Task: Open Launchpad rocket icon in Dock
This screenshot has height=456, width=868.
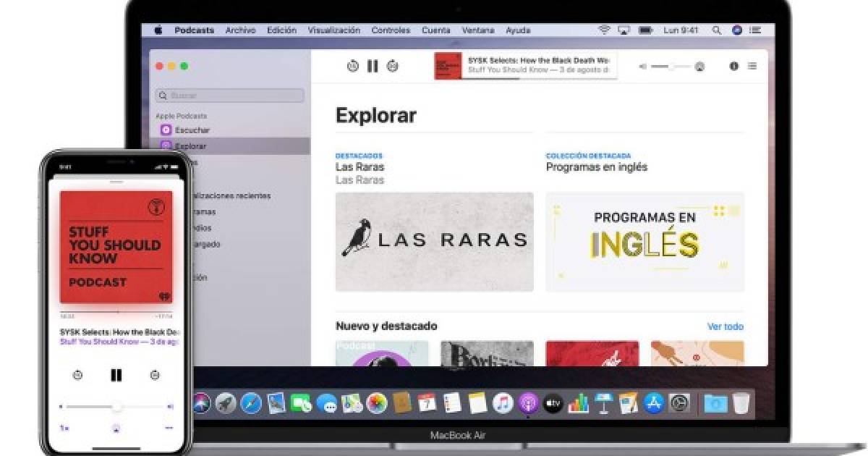Action: pyautogui.click(x=226, y=403)
